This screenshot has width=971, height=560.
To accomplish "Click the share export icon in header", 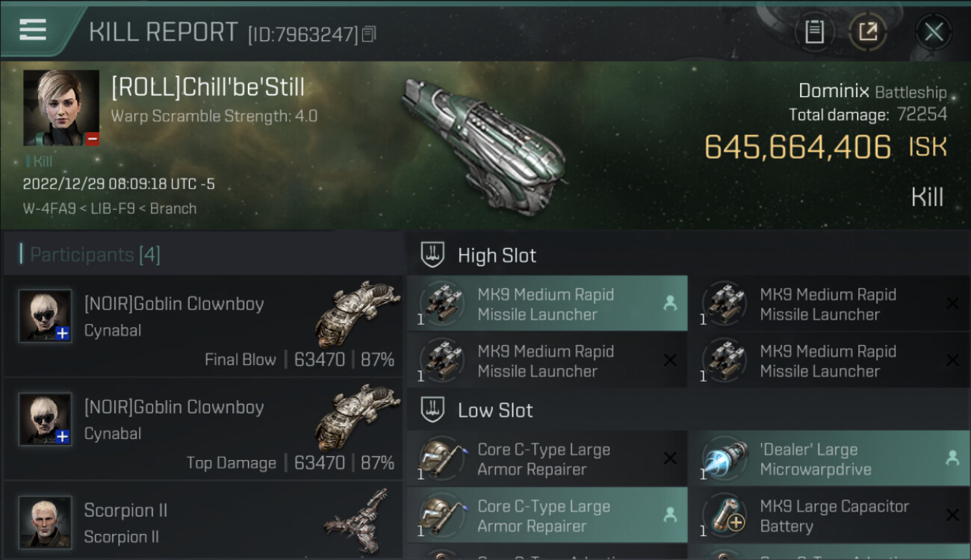I will [x=867, y=31].
